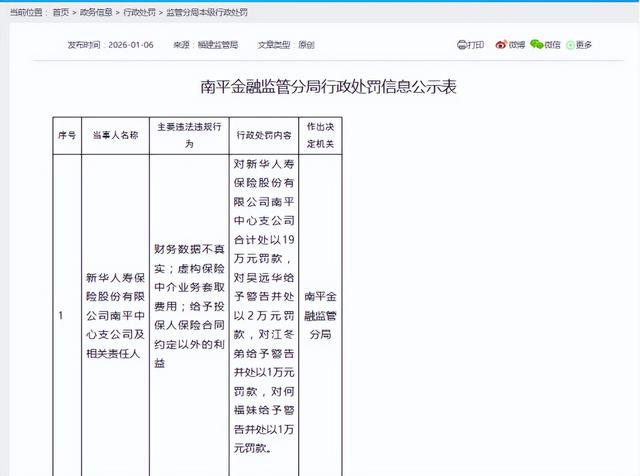Click the green plus more-sharing icon
Viewport: 640px width, 476px height.
coord(570,45)
